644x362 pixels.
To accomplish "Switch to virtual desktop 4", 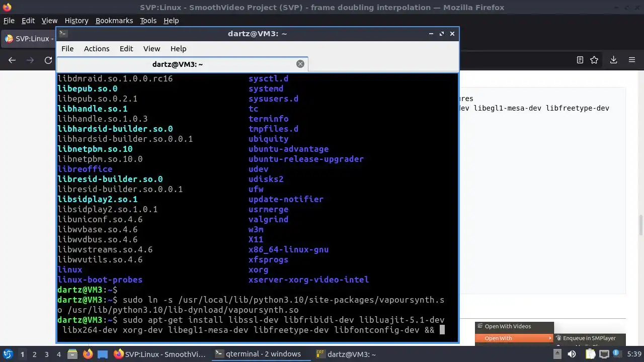I will point(58,354).
